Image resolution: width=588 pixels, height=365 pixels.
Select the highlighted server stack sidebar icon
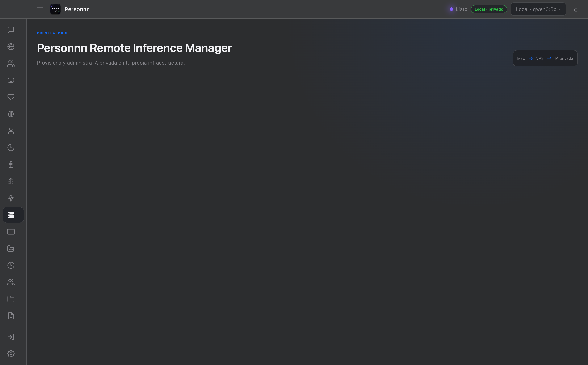pos(13,215)
